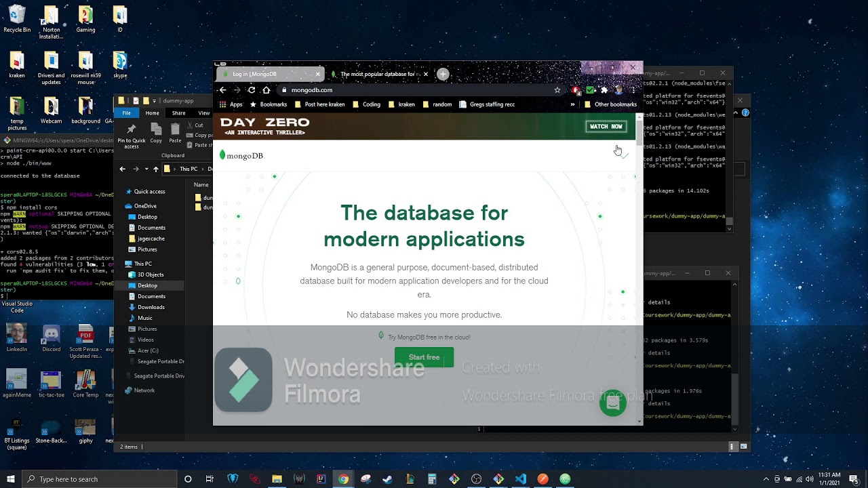Open File tab in Explorer
Screen dimensions: 868x488
127,113
